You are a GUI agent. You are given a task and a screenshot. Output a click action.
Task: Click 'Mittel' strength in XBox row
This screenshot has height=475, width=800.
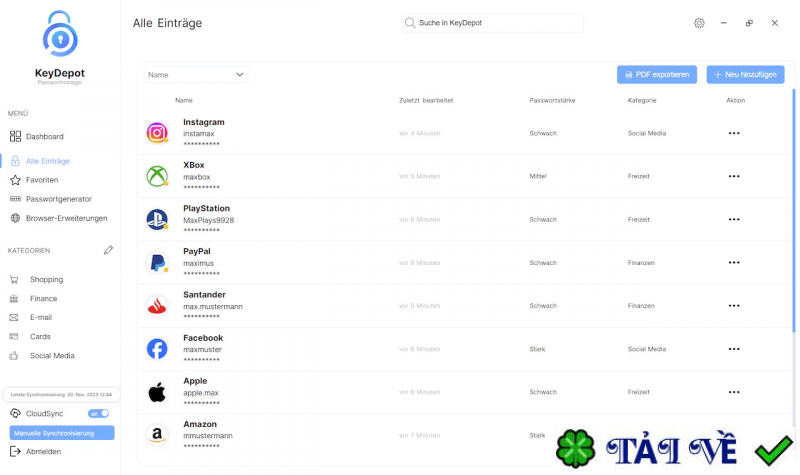[x=538, y=176]
